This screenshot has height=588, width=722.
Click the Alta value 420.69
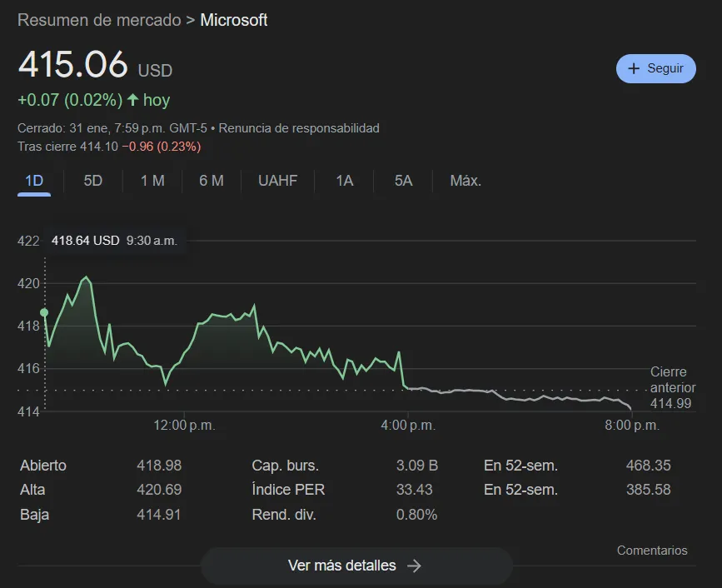tap(159, 490)
